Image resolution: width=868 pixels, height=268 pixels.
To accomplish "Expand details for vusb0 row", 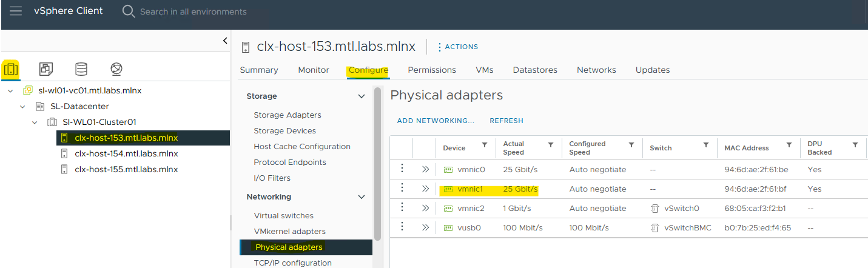I will click(x=425, y=227).
